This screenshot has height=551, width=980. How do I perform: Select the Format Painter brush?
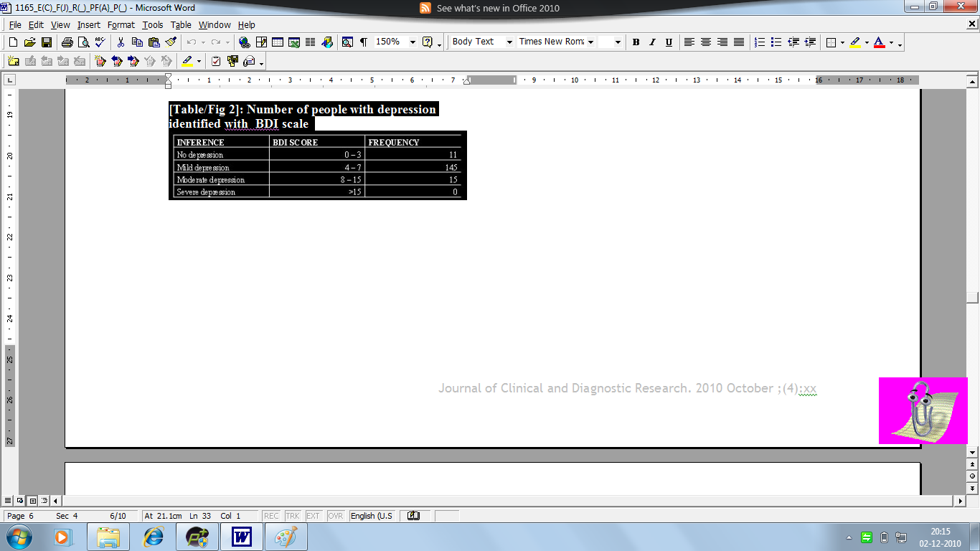pyautogui.click(x=171, y=42)
